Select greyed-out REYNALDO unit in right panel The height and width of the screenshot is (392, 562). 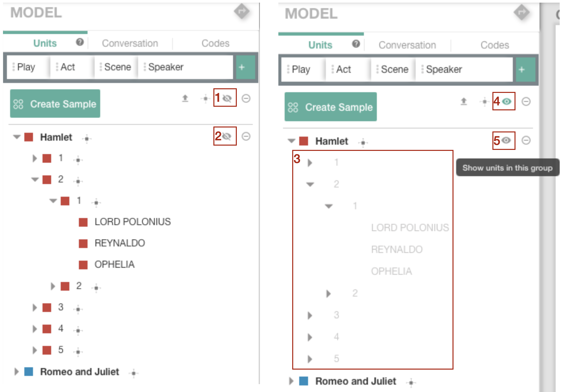(396, 249)
